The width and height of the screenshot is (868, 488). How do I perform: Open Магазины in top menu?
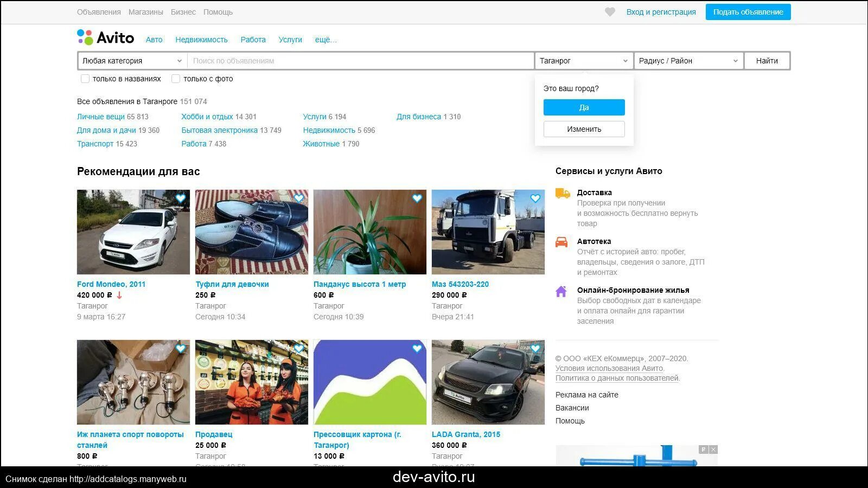point(146,12)
